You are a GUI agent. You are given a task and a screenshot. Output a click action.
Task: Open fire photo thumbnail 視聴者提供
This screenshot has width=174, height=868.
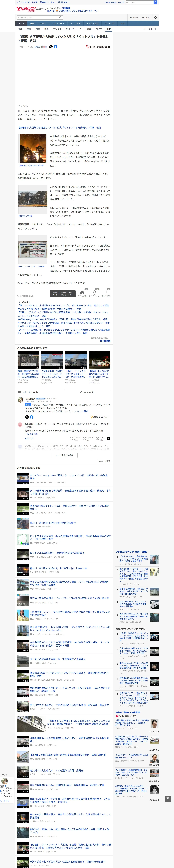click(33, 149)
